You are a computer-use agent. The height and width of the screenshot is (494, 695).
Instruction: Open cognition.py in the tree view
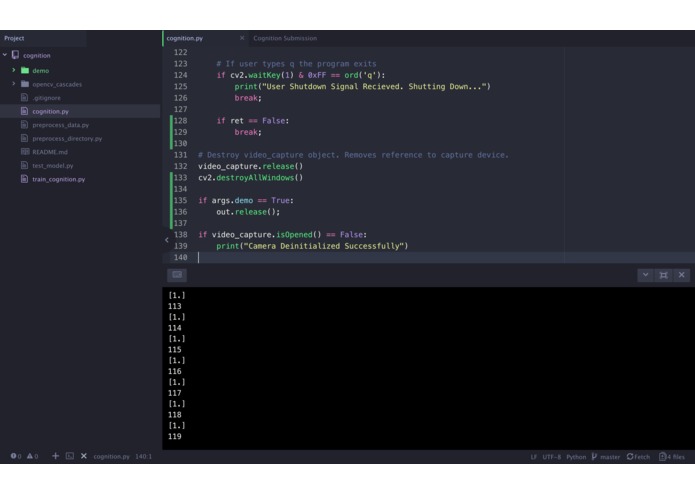(50, 111)
